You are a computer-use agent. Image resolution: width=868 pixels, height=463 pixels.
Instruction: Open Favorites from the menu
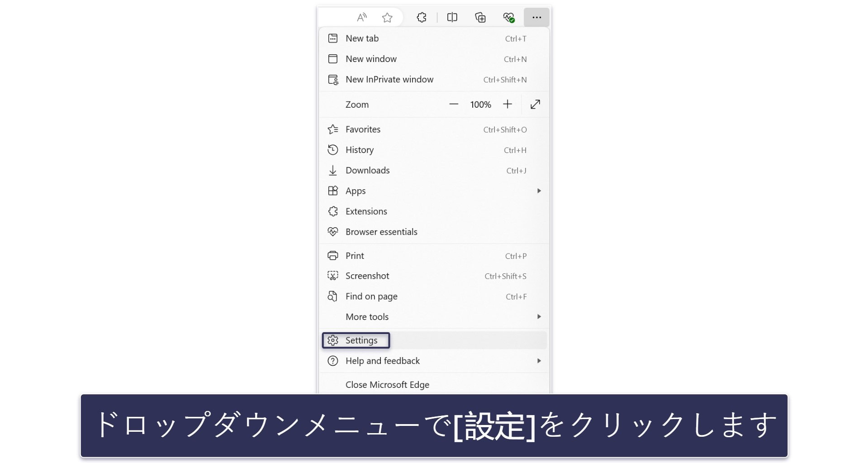[x=434, y=129]
